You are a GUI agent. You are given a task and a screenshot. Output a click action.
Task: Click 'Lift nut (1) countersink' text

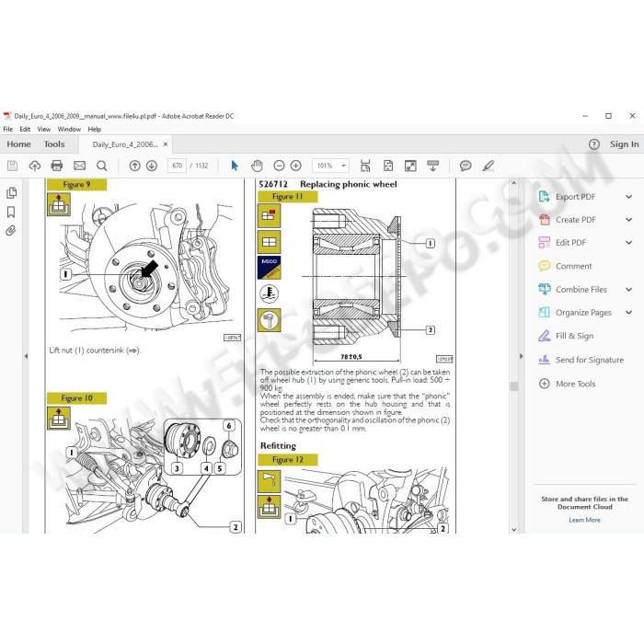[95, 351]
